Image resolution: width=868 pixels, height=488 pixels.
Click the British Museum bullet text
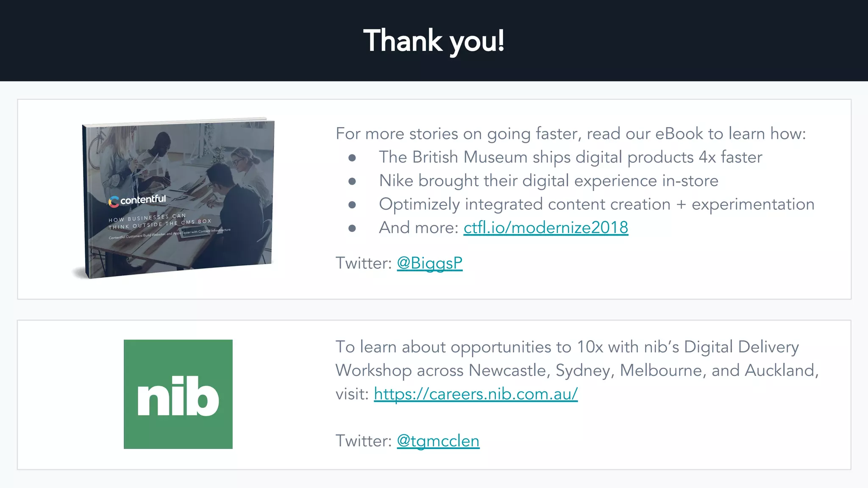[x=570, y=157]
